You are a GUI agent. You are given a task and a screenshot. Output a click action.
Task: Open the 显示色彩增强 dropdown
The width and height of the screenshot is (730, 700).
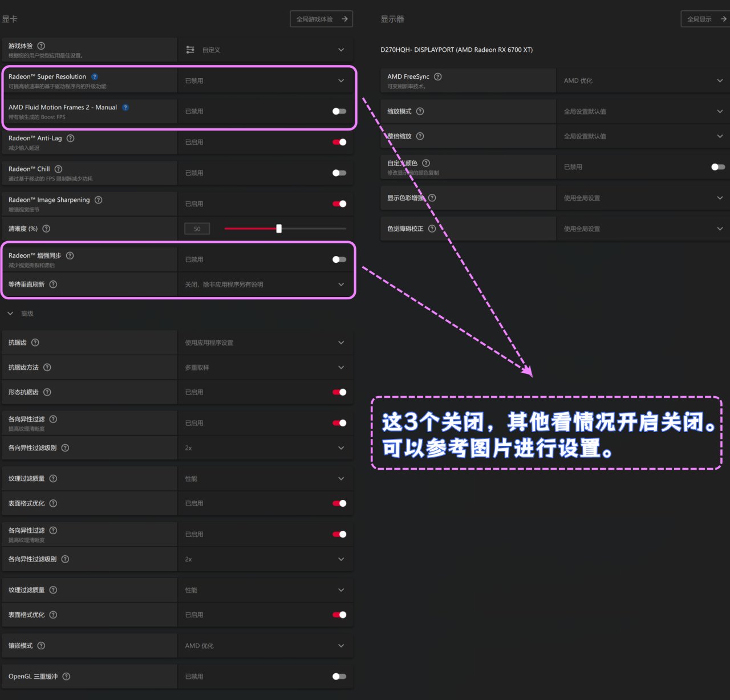click(x=643, y=198)
